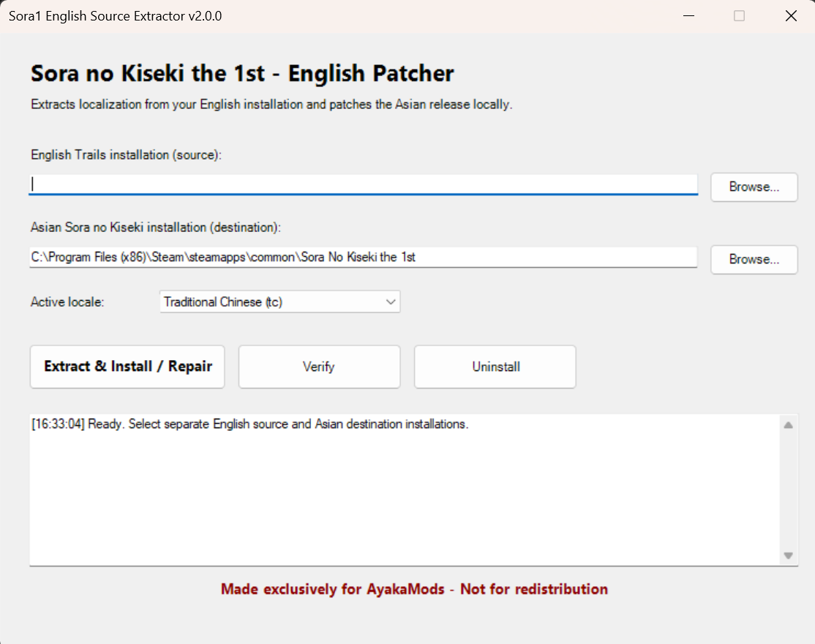815x644 pixels.
Task: Click the log scroll up arrow
Action: point(788,425)
